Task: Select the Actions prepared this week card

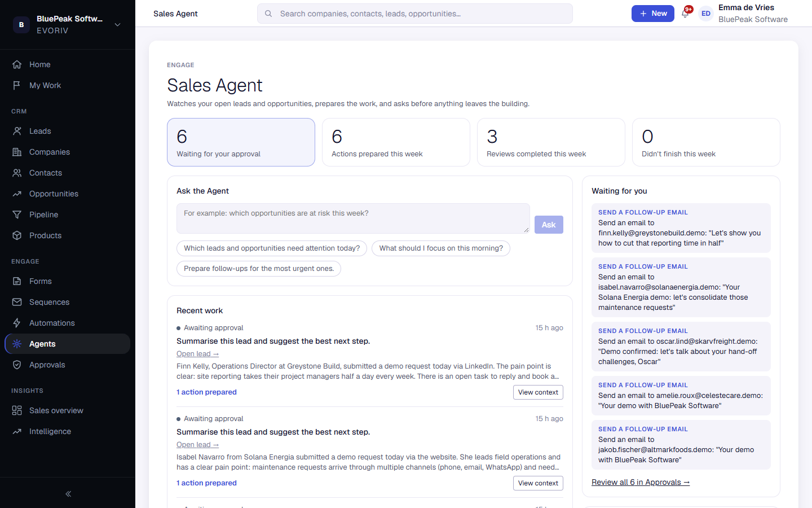Action: 396,142
